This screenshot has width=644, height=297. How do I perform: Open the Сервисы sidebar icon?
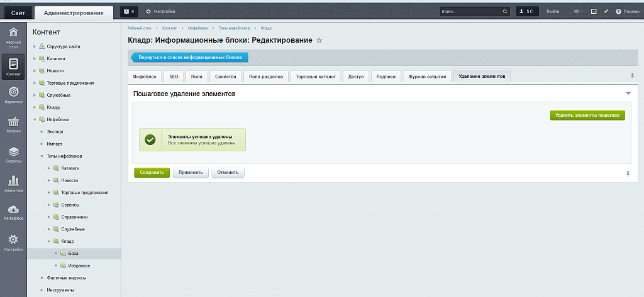click(x=13, y=154)
